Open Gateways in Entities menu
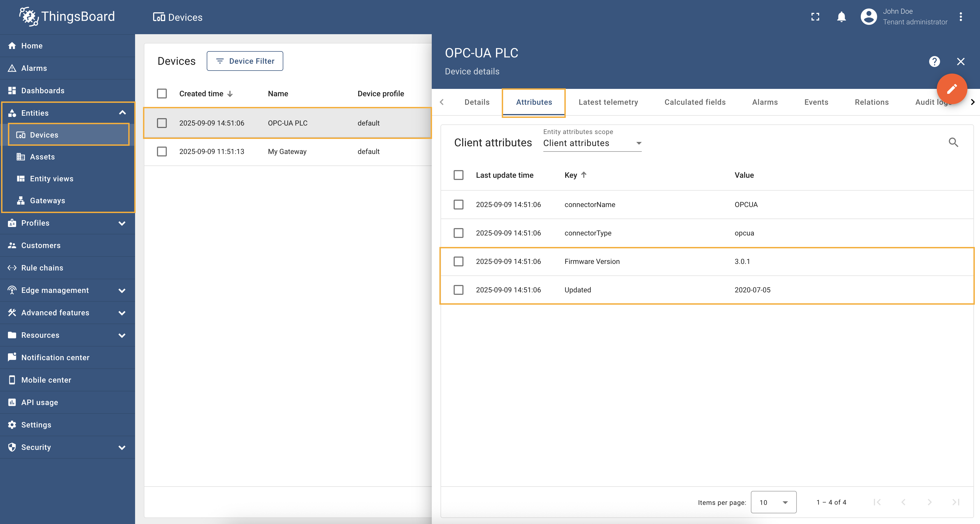Viewport: 980px width, 524px height. [x=48, y=200]
